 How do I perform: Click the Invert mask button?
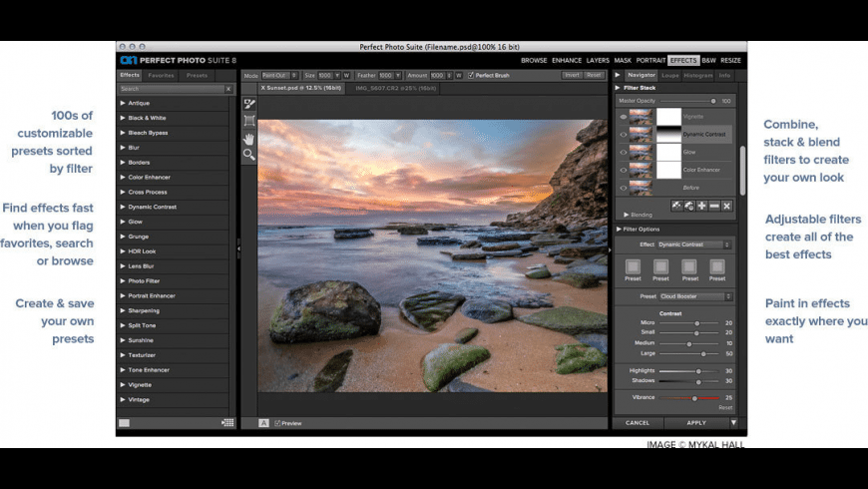coord(572,75)
